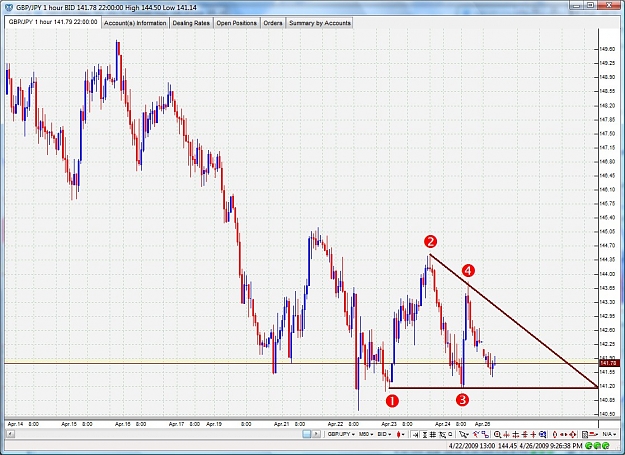Image resolution: width=625 pixels, height=455 pixels.
Task: Click the crossed-grid icon next to the grid icon
Action: coord(442,434)
